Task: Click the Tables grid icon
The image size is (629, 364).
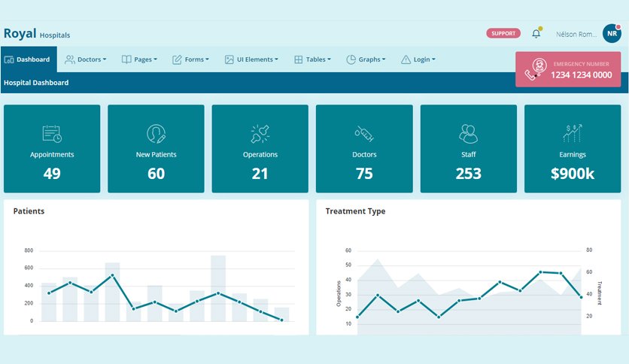Action: [299, 59]
